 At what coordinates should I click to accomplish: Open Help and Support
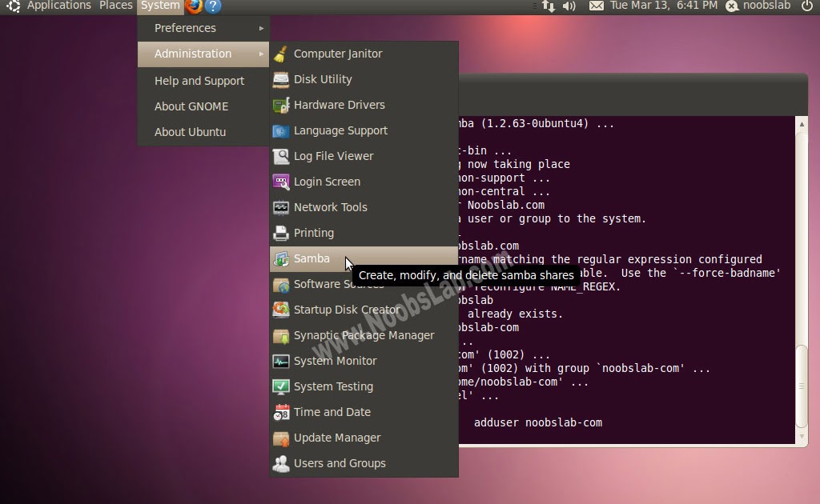tap(203, 81)
